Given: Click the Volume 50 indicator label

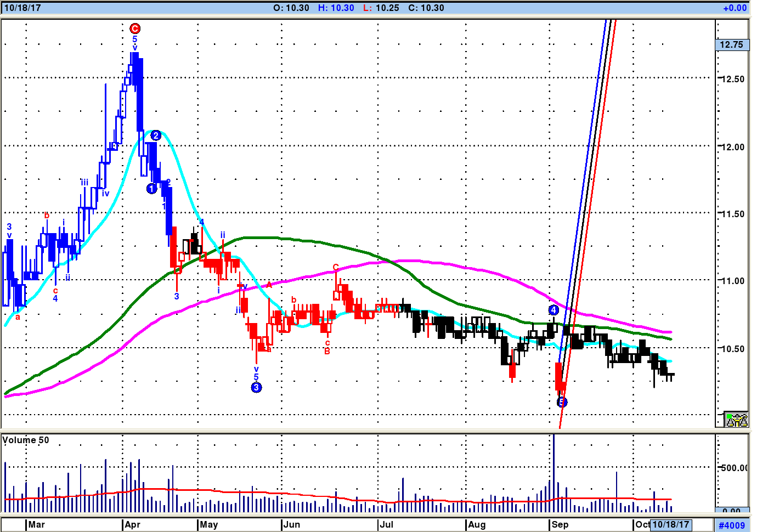Looking at the screenshot, I should (26, 440).
